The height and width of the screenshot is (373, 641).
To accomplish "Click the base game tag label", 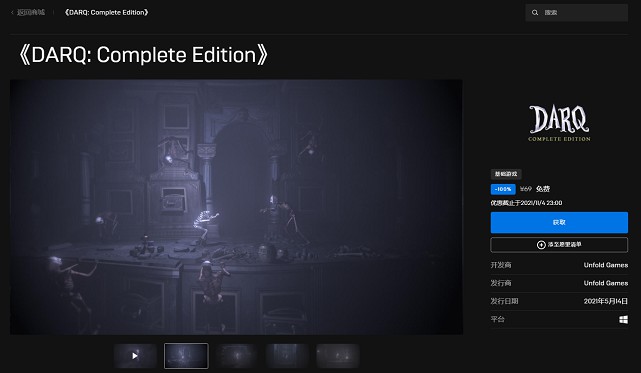I will [x=506, y=174].
